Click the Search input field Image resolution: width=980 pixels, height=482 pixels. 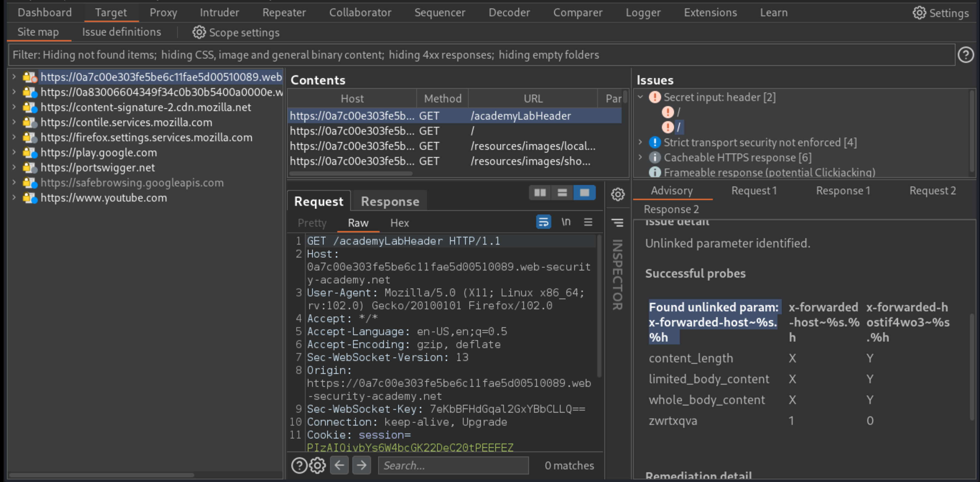point(453,465)
